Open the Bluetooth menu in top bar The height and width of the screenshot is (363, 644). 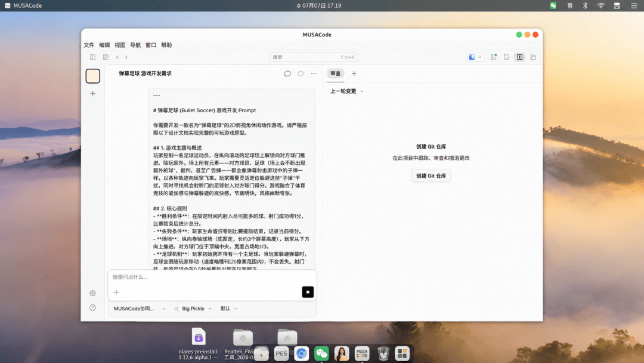tap(586, 6)
